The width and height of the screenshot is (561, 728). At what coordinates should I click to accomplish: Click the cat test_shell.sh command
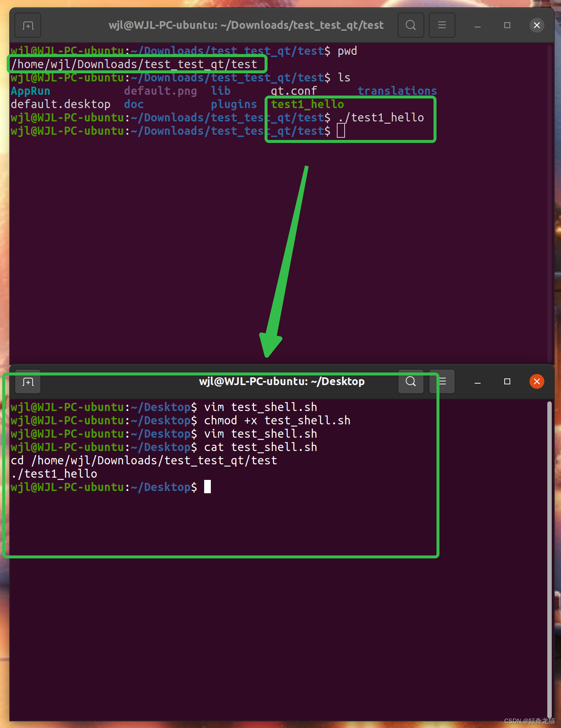[260, 447]
